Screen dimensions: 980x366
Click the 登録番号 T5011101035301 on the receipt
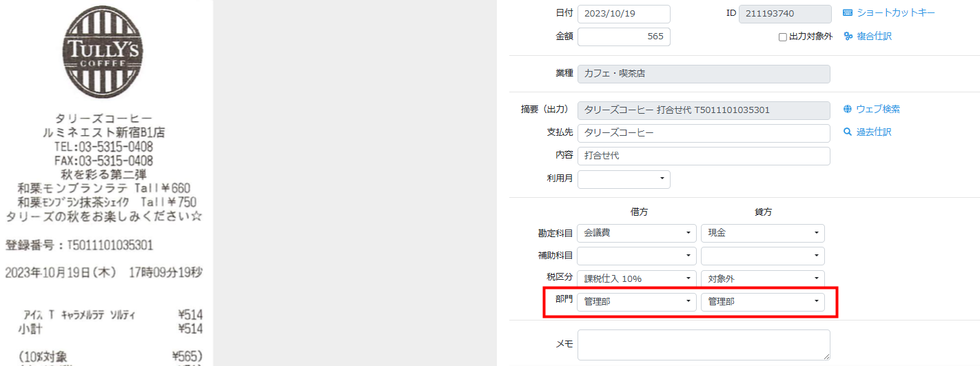point(79,245)
